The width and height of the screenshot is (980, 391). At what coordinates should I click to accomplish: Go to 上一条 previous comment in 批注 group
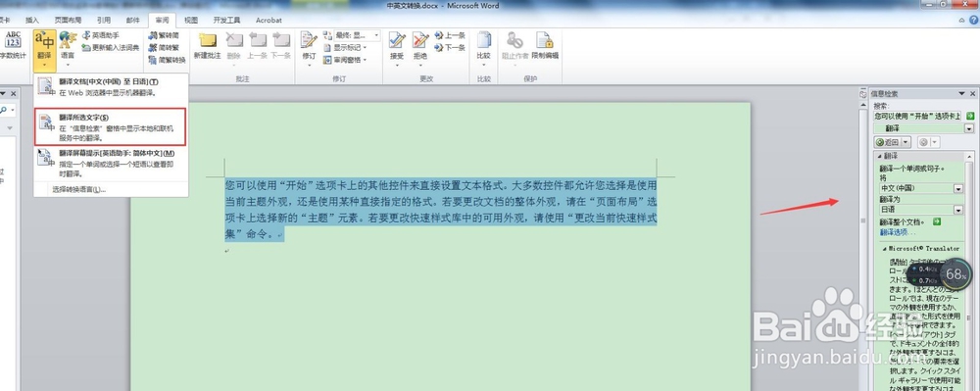(x=257, y=46)
